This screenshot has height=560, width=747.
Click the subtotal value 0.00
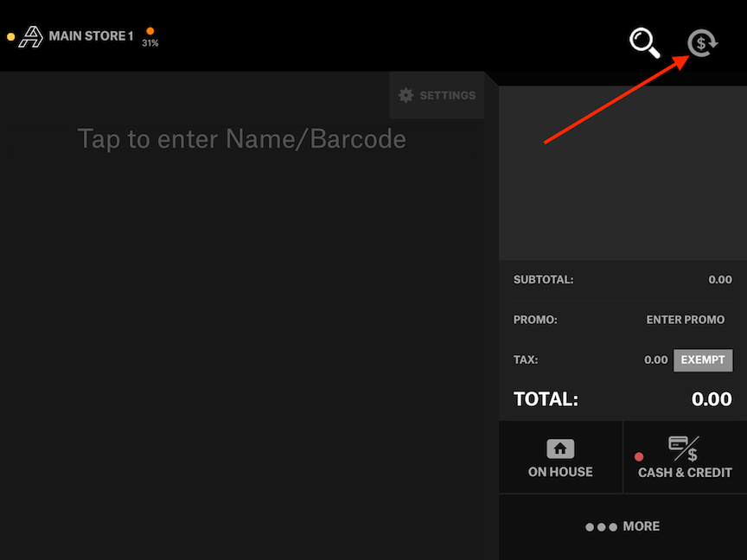[x=720, y=279]
